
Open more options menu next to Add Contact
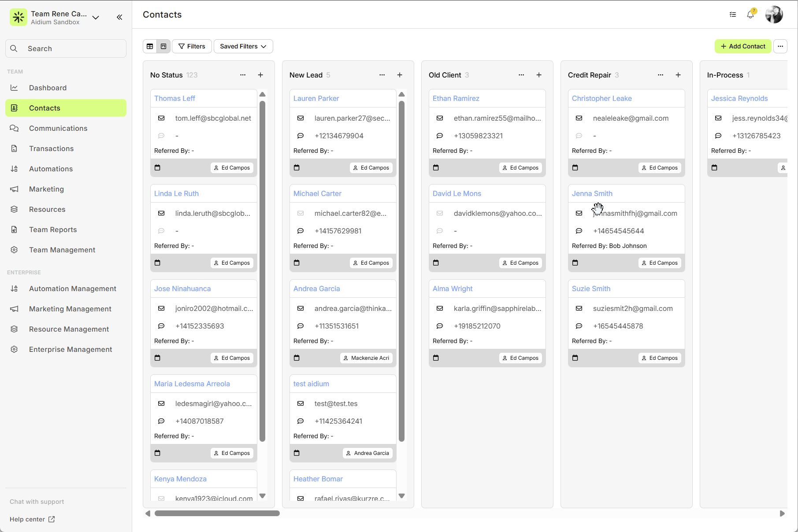[x=780, y=46]
